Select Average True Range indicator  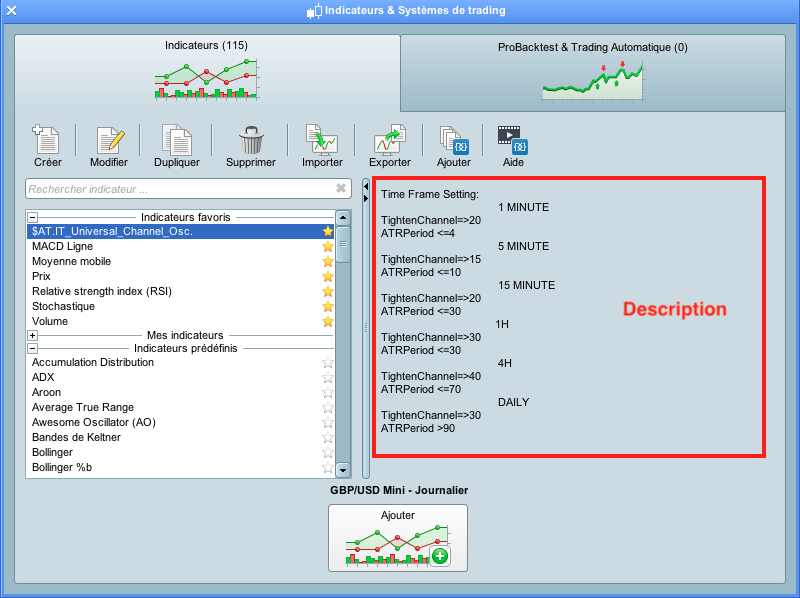[181, 407]
